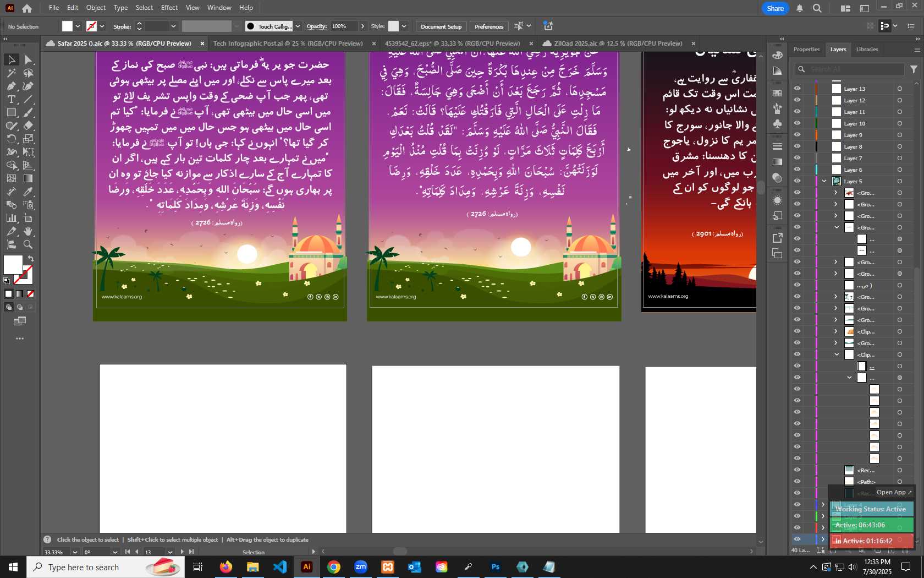Open the Swatches panel icon
The width and height of the screenshot is (924, 578).
click(777, 94)
